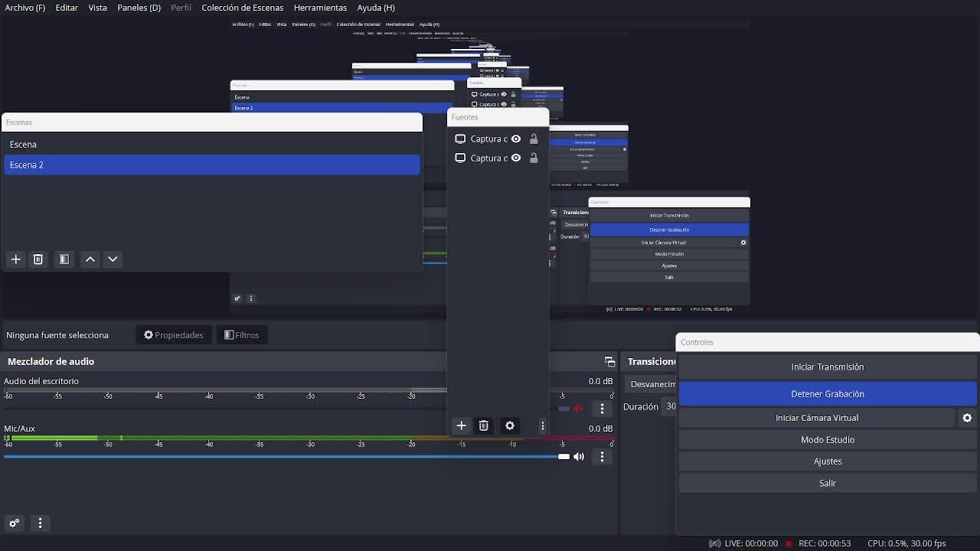Delete the selected scene with the Escenas trash icon

(x=38, y=259)
